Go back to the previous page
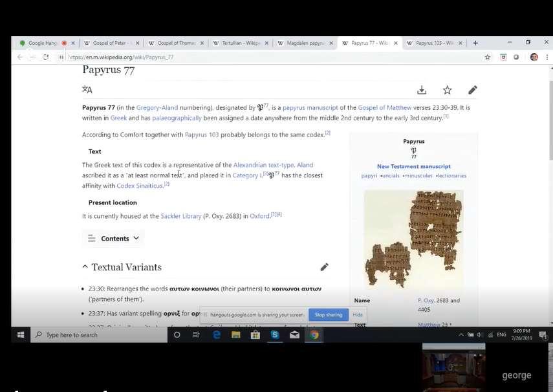This screenshot has width=553, height=392. click(20, 57)
